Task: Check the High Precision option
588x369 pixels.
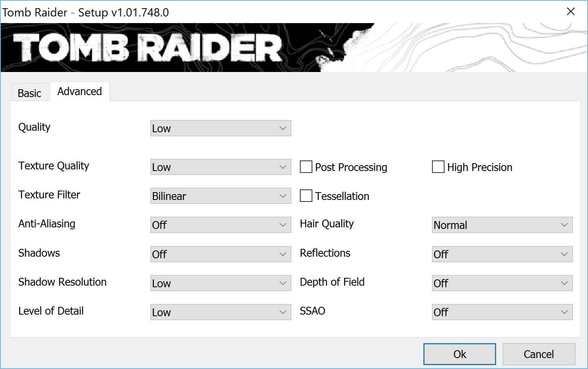Action: (x=438, y=167)
